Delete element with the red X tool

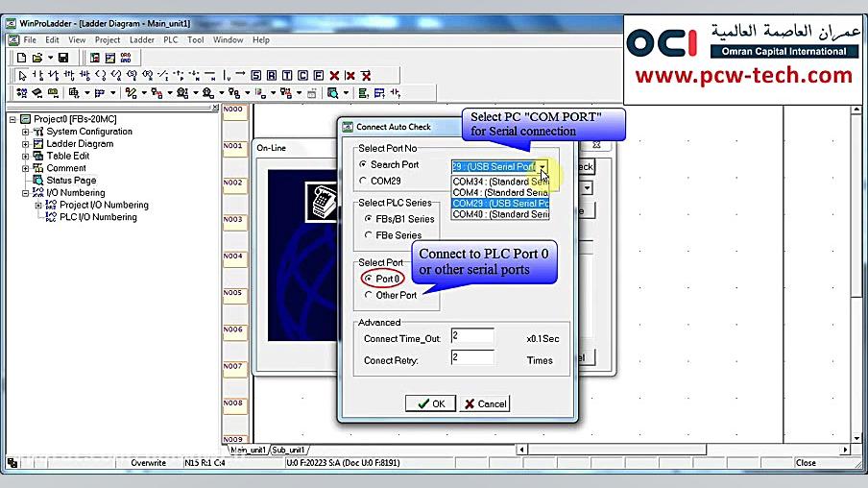334,75
